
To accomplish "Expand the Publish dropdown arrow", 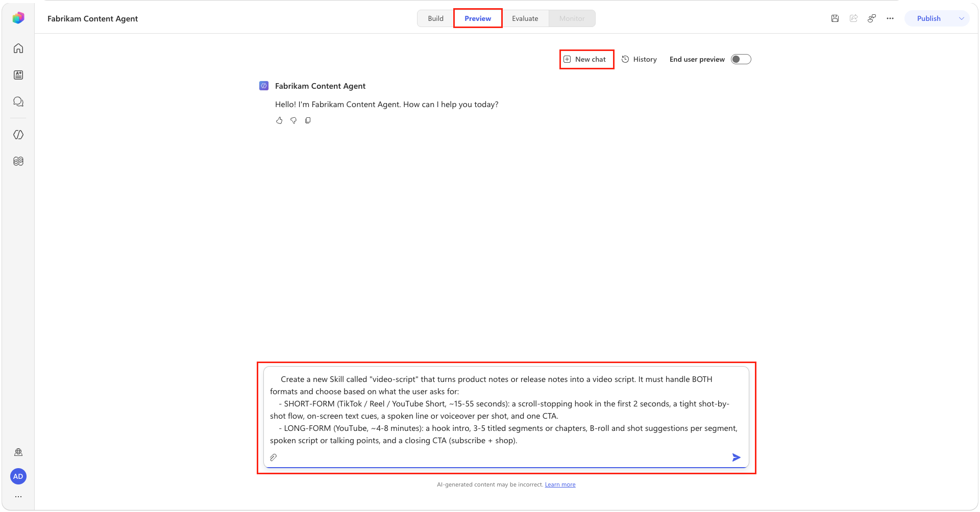I will tap(962, 18).
